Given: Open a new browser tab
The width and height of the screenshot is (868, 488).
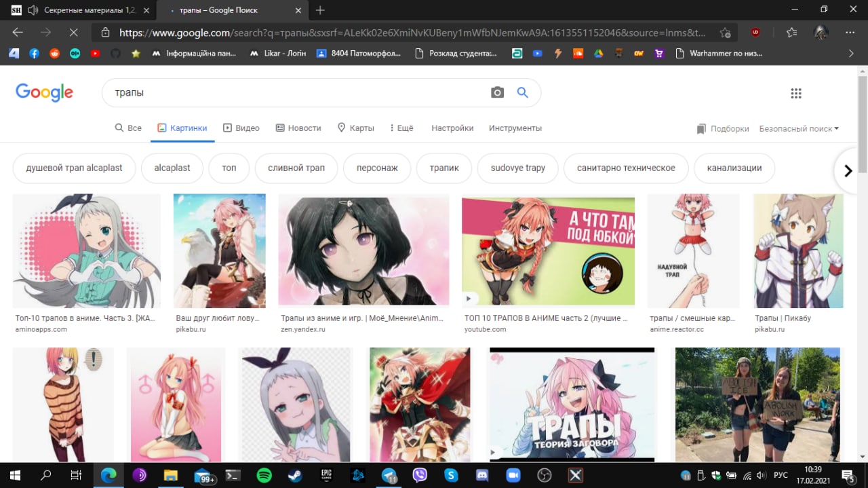Looking at the screenshot, I should [320, 10].
